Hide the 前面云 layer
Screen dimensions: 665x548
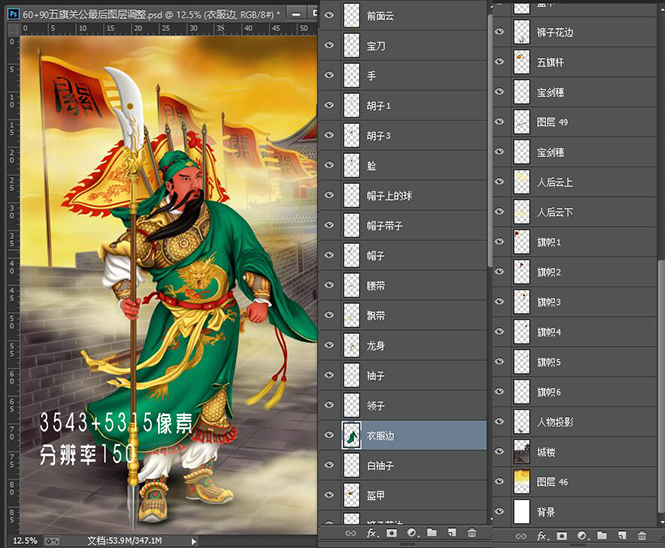pos(329,15)
